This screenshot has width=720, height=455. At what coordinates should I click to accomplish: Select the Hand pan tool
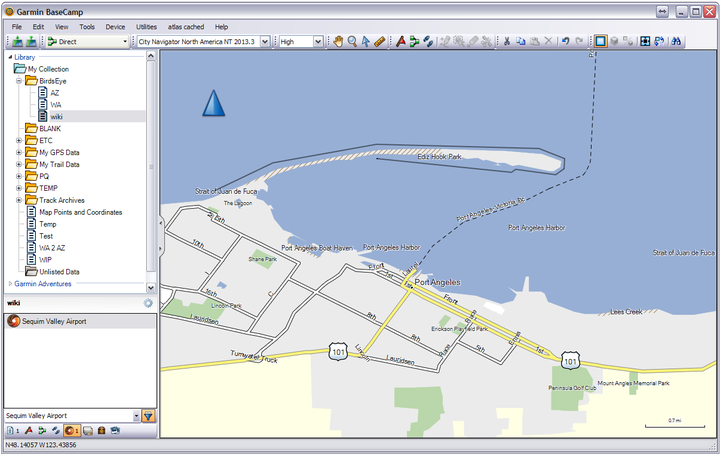[338, 41]
